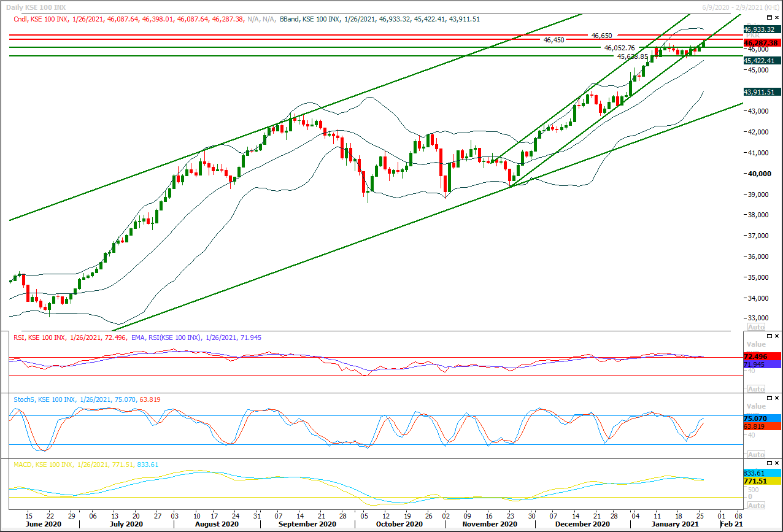Viewport: 783px width, 532px height.
Task: Click the MACD KSE 100 INX legend
Action: pos(85,465)
